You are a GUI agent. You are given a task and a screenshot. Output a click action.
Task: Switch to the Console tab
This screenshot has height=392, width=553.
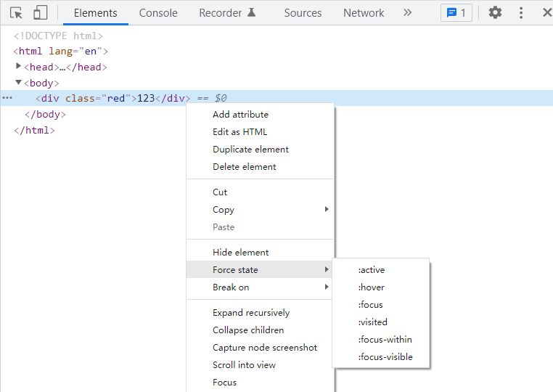coord(158,12)
